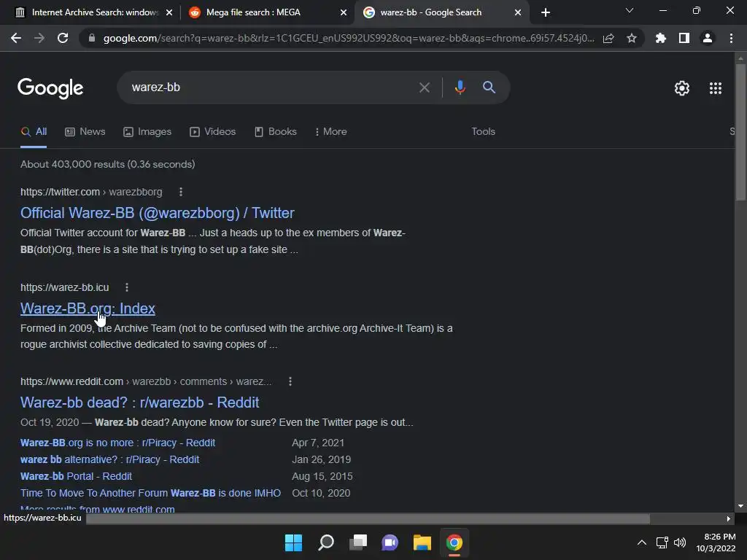The width and height of the screenshot is (747, 560).
Task: Show hidden system tray icons
Action: (x=642, y=542)
